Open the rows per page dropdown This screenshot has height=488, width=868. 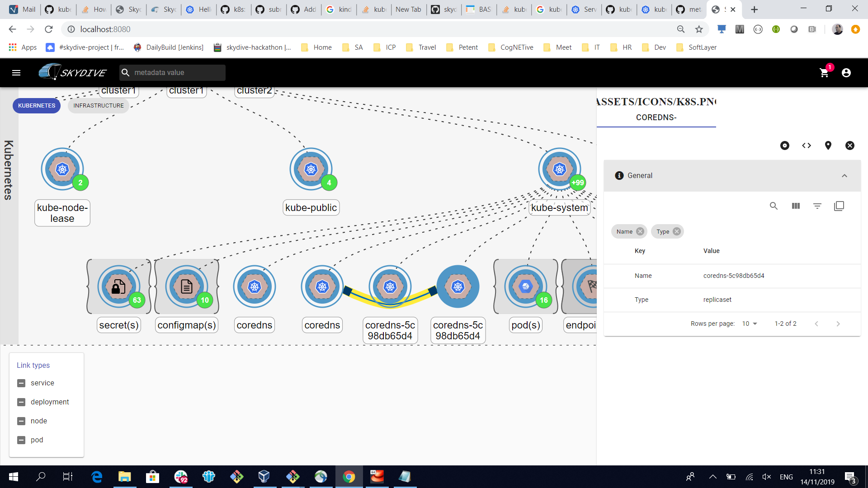coord(750,324)
